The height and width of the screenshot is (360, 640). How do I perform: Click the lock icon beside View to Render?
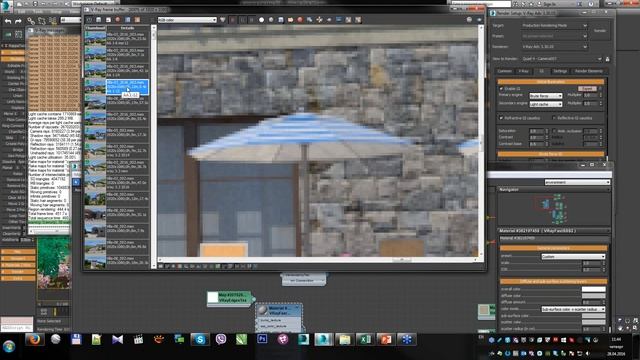(607, 59)
